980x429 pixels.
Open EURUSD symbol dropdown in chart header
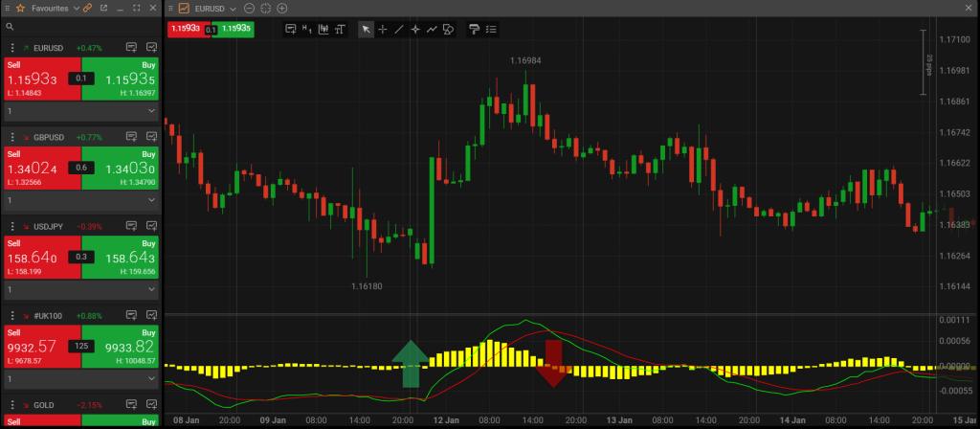pyautogui.click(x=233, y=8)
